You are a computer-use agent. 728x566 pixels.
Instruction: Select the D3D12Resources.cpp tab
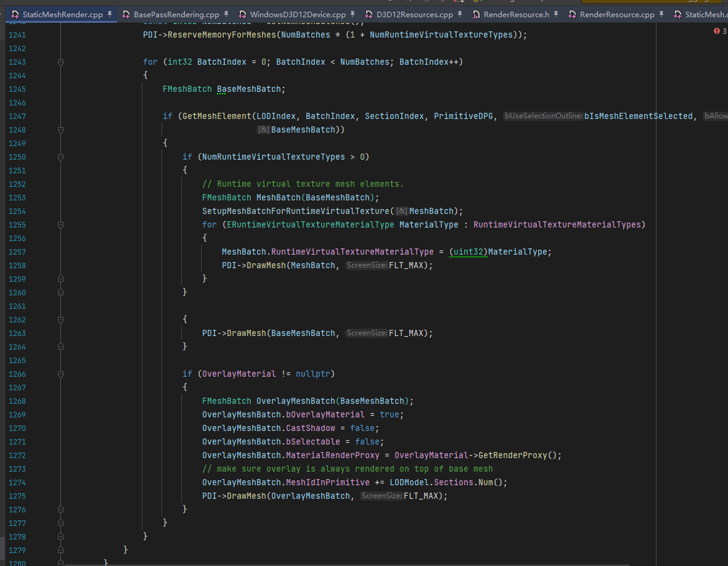tap(415, 14)
